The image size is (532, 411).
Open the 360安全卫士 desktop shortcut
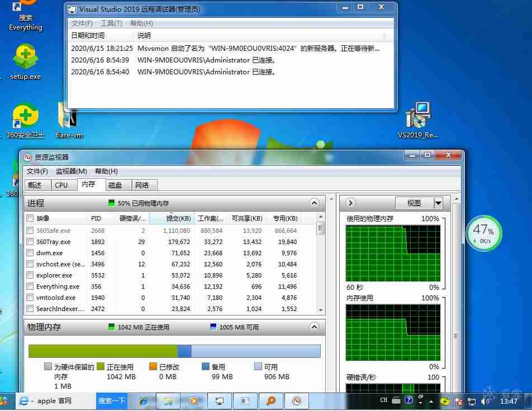coord(26,121)
